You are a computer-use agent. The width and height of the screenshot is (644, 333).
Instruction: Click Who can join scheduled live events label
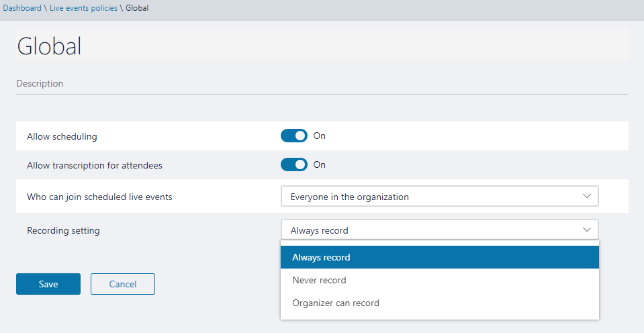99,197
